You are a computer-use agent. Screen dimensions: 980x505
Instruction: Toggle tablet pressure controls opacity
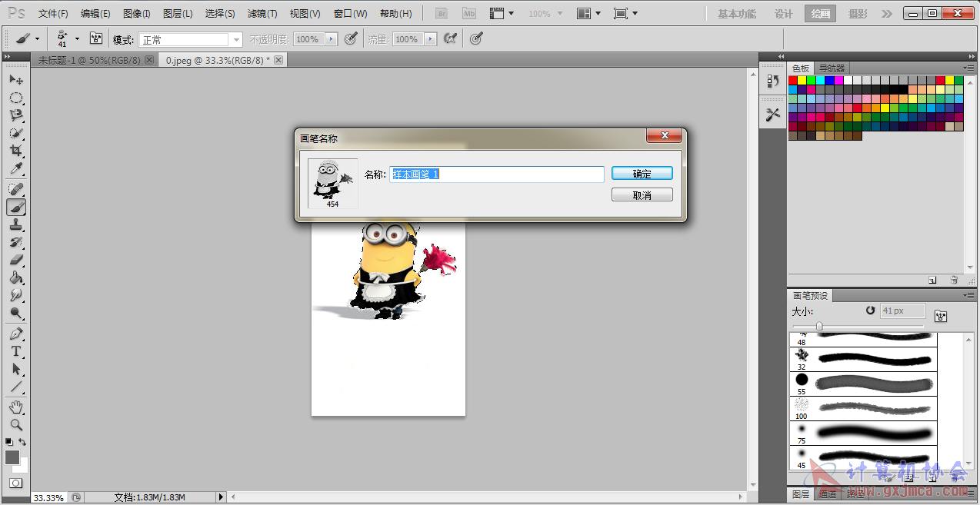click(x=351, y=38)
